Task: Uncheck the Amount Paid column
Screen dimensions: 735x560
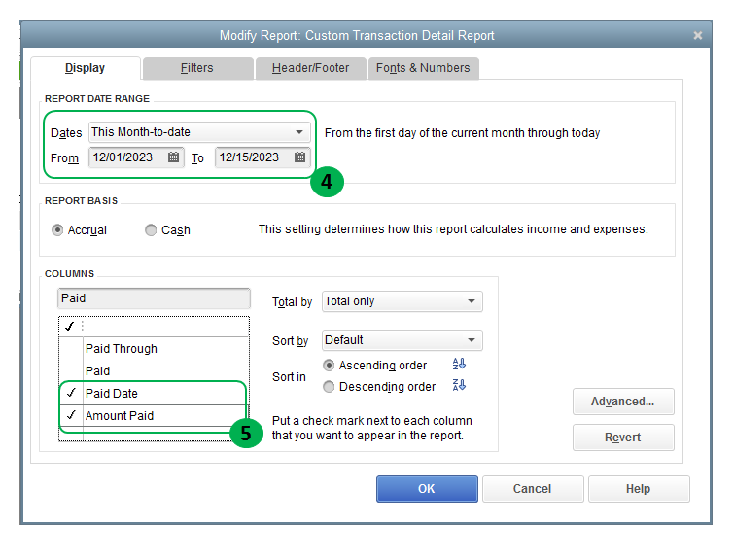Action: (71, 415)
